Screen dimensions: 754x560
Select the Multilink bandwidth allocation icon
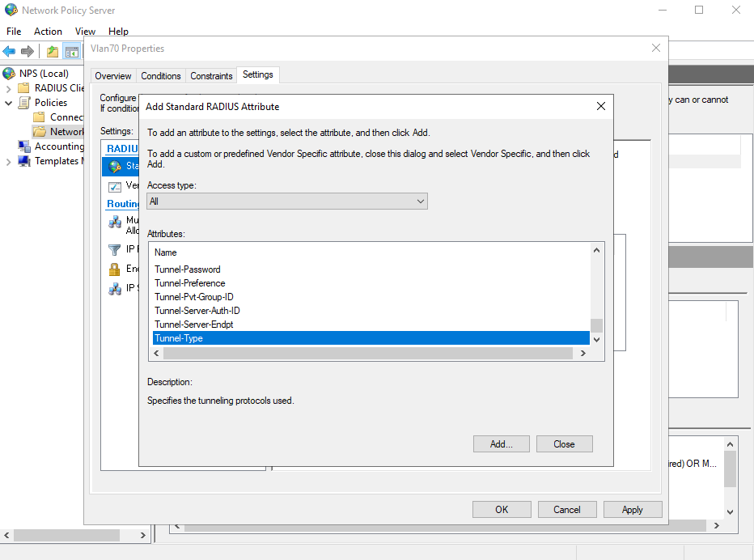pos(115,222)
